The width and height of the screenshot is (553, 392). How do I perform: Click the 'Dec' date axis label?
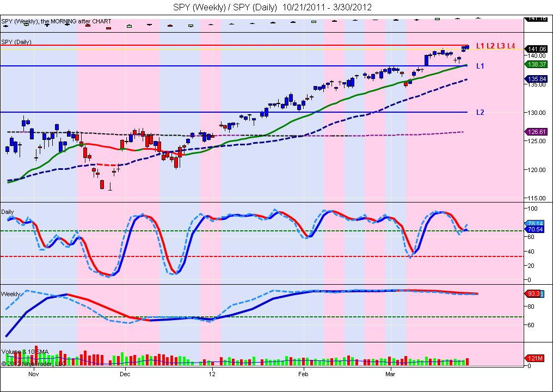click(125, 374)
